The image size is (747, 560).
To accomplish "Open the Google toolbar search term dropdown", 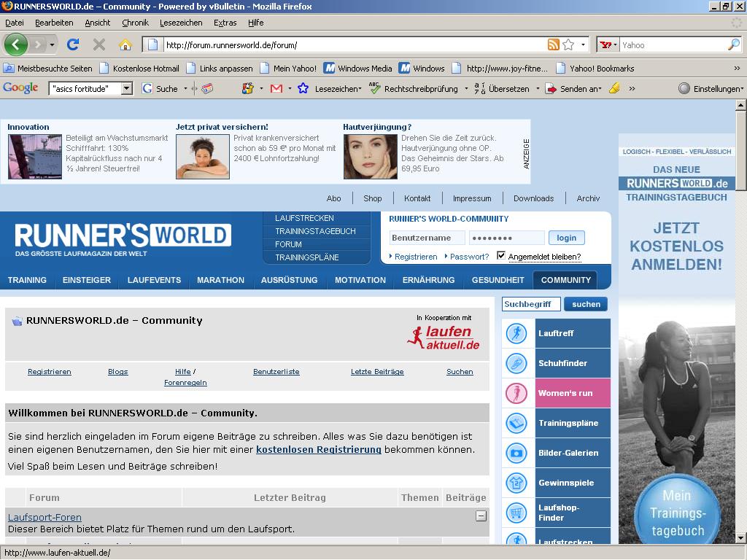I will pyautogui.click(x=127, y=88).
